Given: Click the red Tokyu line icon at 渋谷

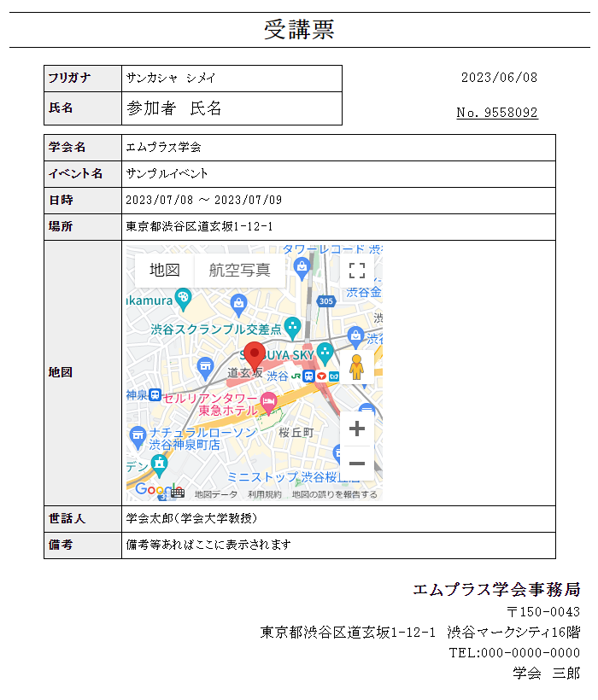Looking at the screenshot, I should [321, 376].
